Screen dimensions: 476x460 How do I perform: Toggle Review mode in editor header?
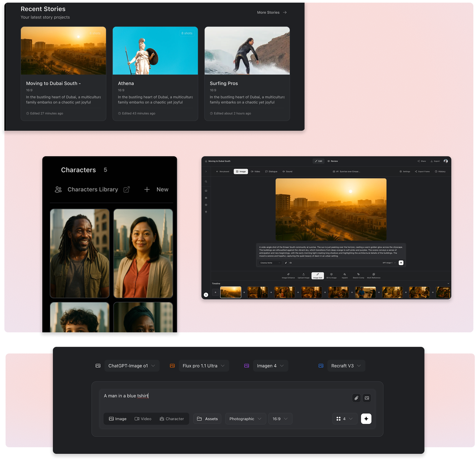(x=333, y=161)
